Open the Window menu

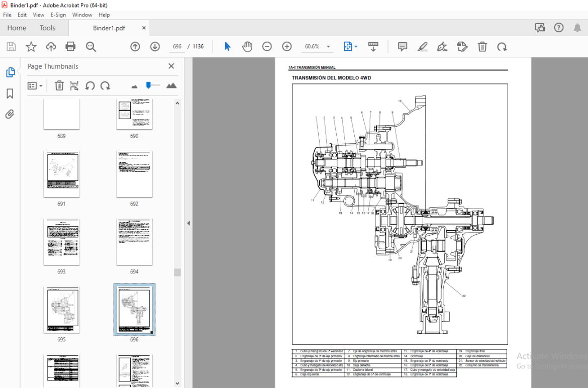(82, 15)
